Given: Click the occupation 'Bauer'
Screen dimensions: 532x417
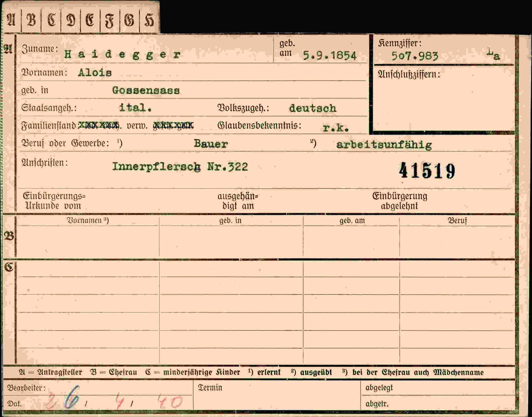Looking at the screenshot, I should pos(211,144).
